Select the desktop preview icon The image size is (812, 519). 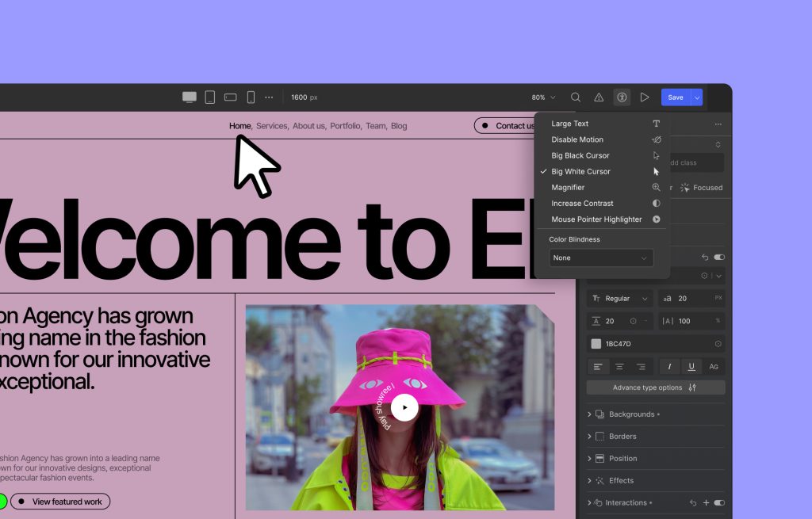tap(189, 96)
